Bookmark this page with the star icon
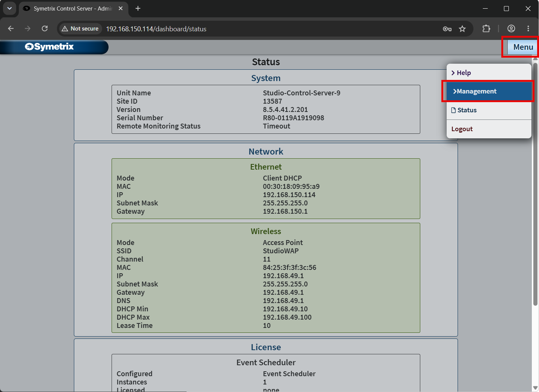Viewport: 539px width, 392px height. 462,29
